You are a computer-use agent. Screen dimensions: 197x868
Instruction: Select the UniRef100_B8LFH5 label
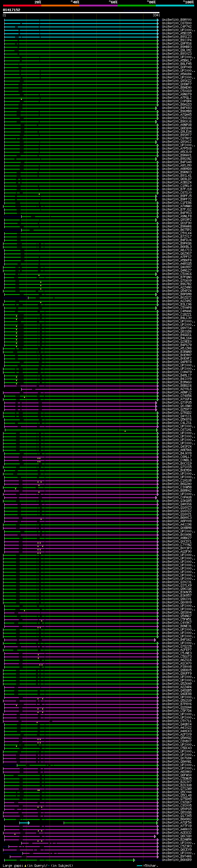(x=177, y=64)
